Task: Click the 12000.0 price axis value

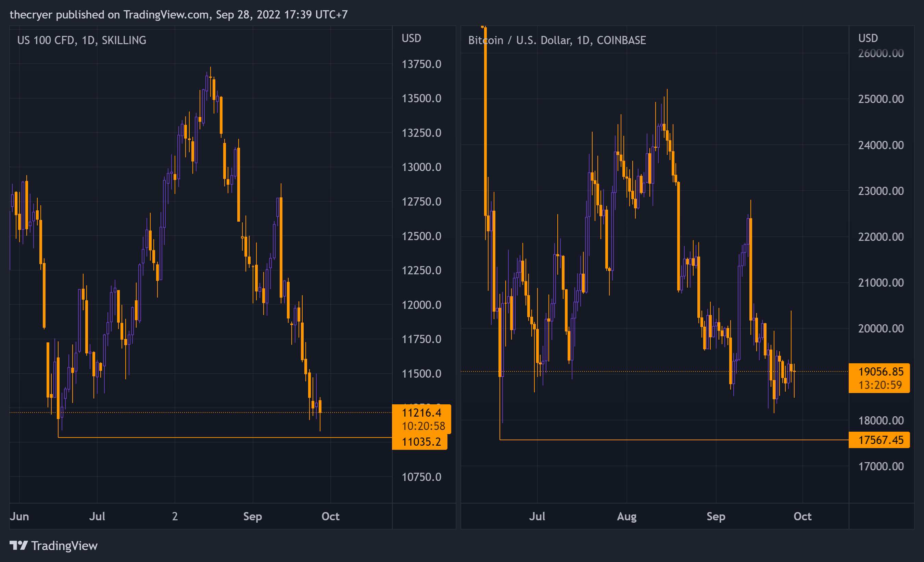Action: coord(421,305)
